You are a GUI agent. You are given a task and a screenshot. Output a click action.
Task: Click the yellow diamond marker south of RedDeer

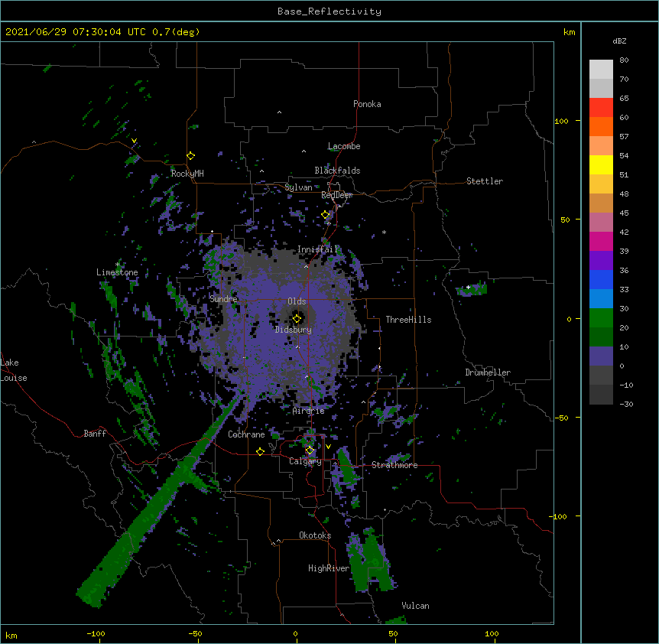pyautogui.click(x=326, y=215)
